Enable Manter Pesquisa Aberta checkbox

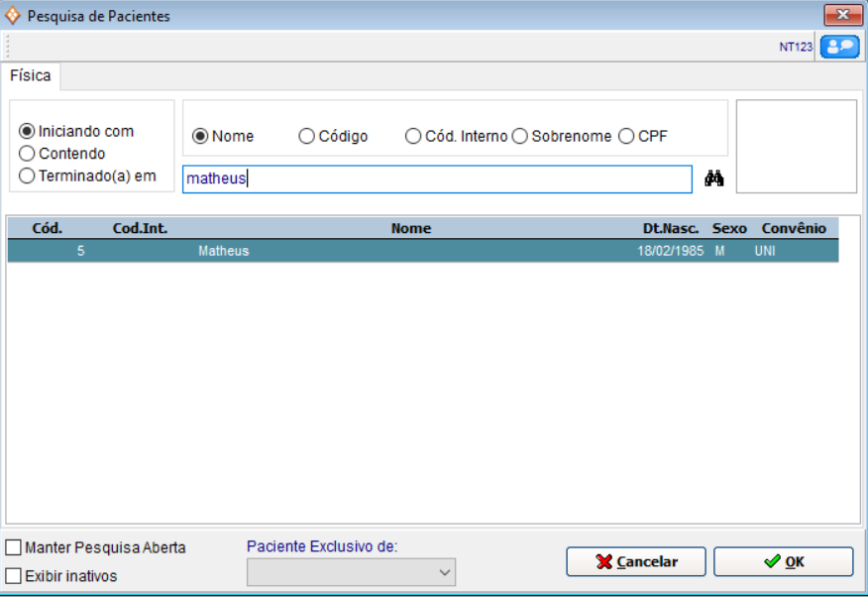point(13,547)
